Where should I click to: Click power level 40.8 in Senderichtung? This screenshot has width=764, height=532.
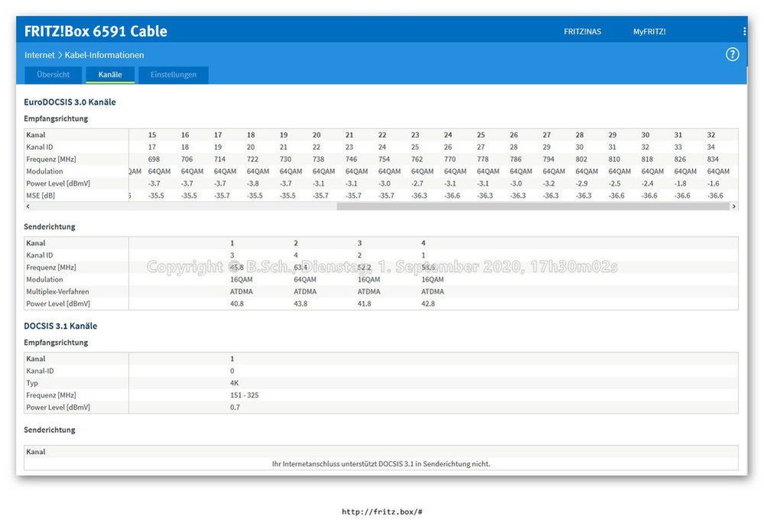tap(237, 303)
